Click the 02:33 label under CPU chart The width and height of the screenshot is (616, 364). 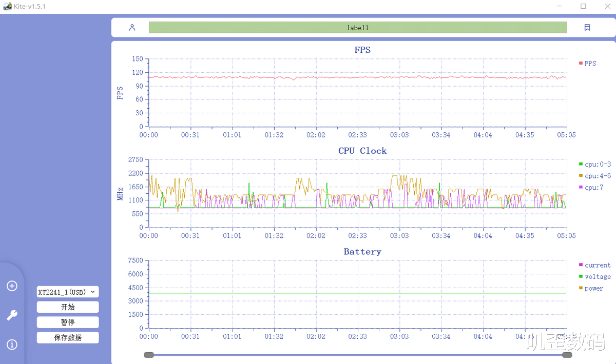(358, 236)
